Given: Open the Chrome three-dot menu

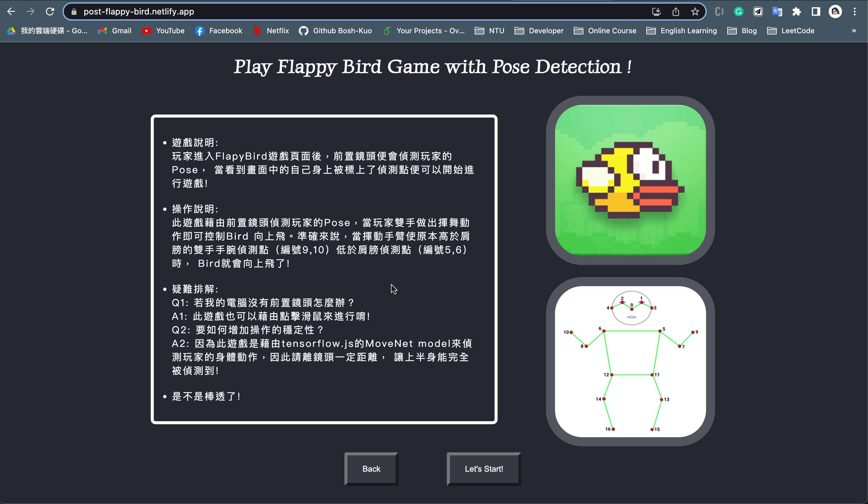Looking at the screenshot, I should 855,12.
